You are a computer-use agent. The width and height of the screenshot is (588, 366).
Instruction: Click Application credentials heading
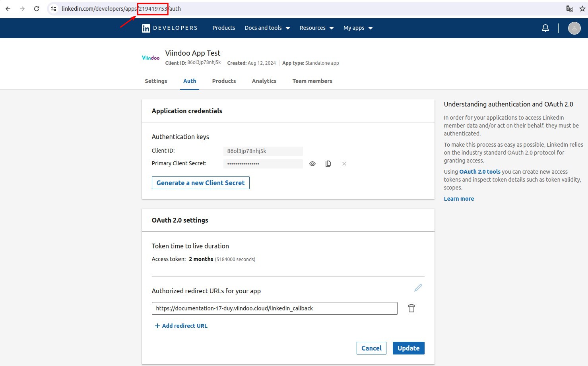tap(187, 111)
